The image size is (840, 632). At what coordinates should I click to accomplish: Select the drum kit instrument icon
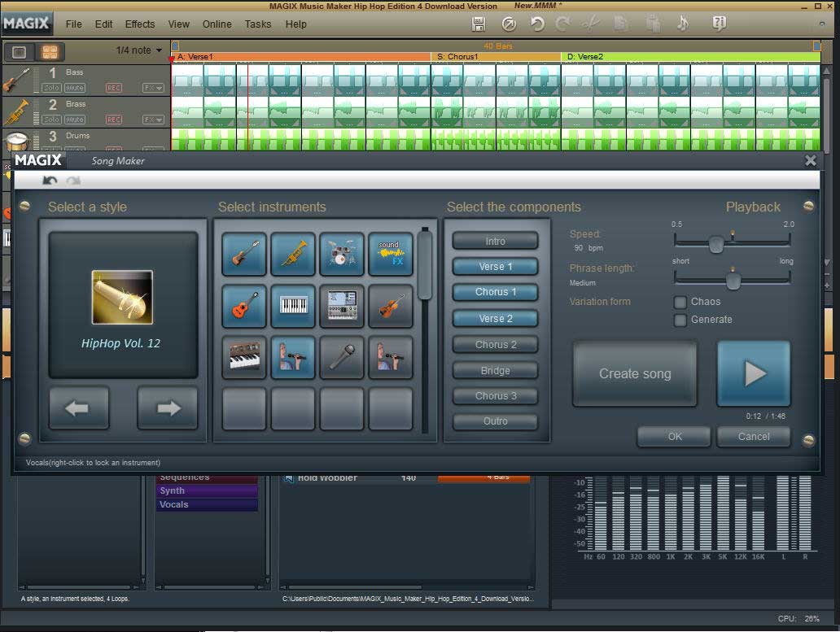click(x=342, y=255)
